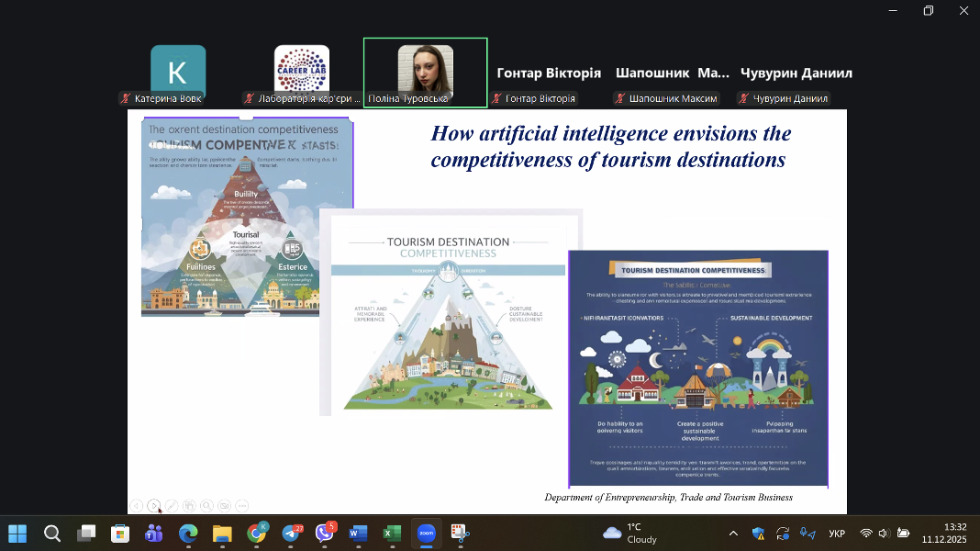Open the 1°C Cloudy weather widget
The image size is (980, 551).
630,533
